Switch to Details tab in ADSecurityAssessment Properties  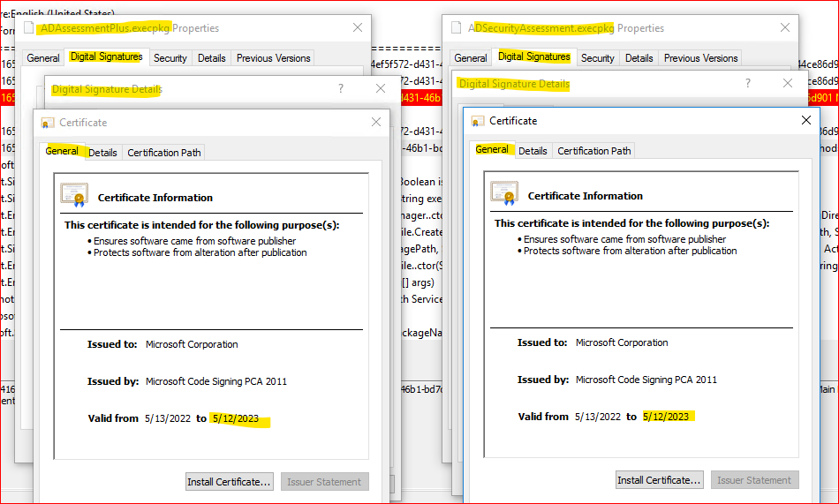639,57
